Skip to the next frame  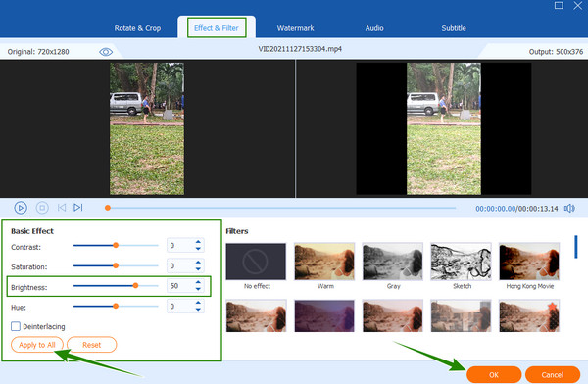[x=78, y=208]
